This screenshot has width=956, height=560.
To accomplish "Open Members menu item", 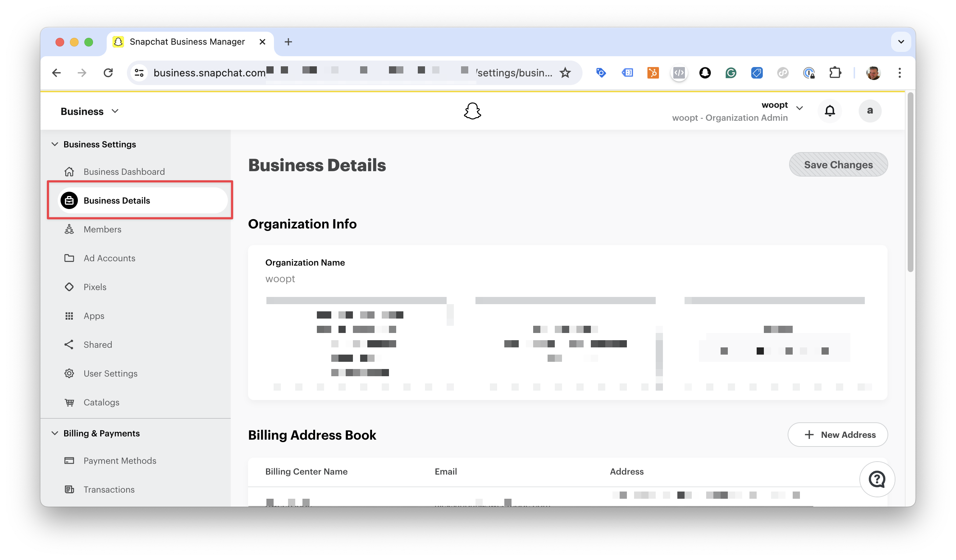I will 102,230.
